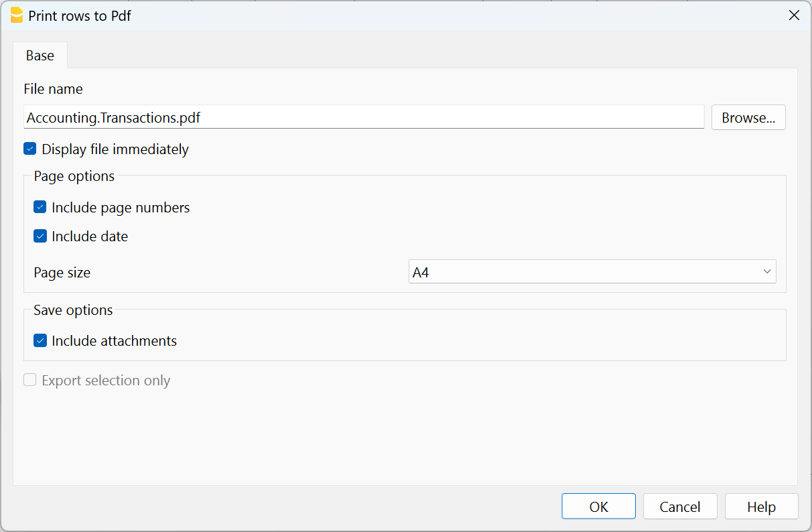Click the File name text field
Viewport: 812px width, 532px height.
pos(363,118)
